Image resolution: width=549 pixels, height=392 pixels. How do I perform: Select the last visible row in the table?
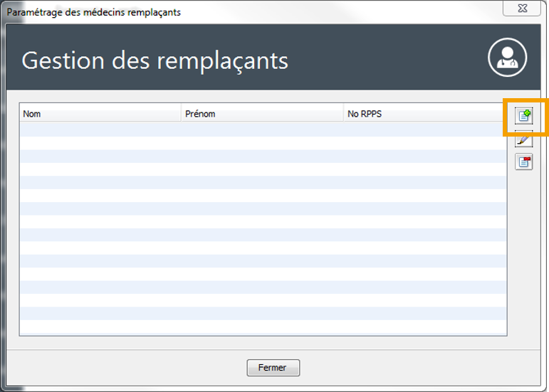(262, 327)
